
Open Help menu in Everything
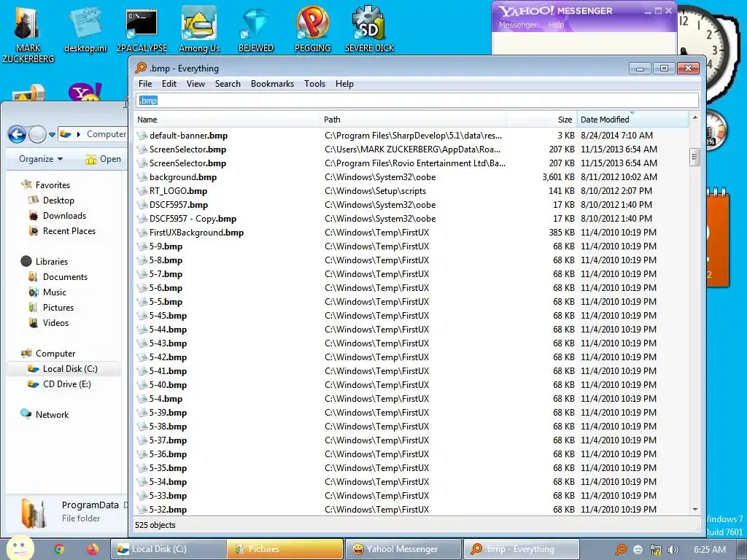[x=344, y=84]
